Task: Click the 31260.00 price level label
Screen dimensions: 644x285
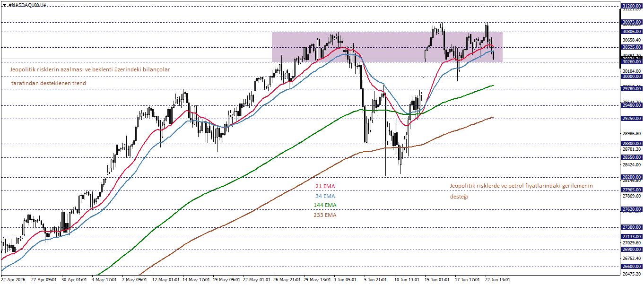Action: click(x=632, y=6)
